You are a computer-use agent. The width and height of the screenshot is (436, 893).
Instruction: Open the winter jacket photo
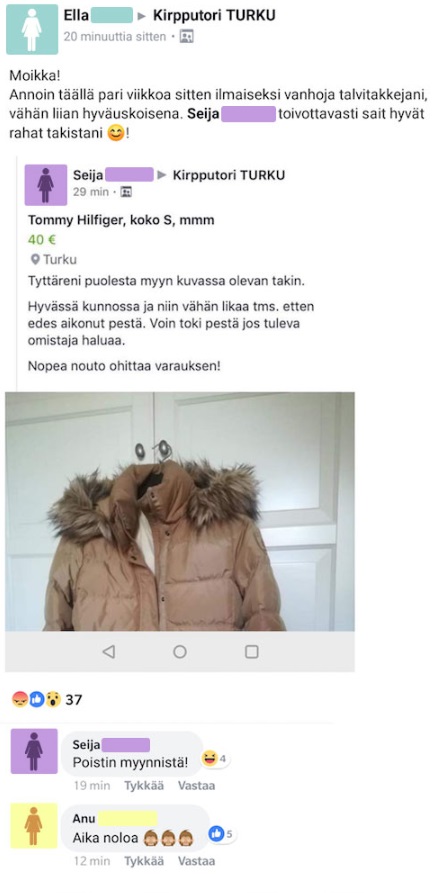tap(180, 511)
